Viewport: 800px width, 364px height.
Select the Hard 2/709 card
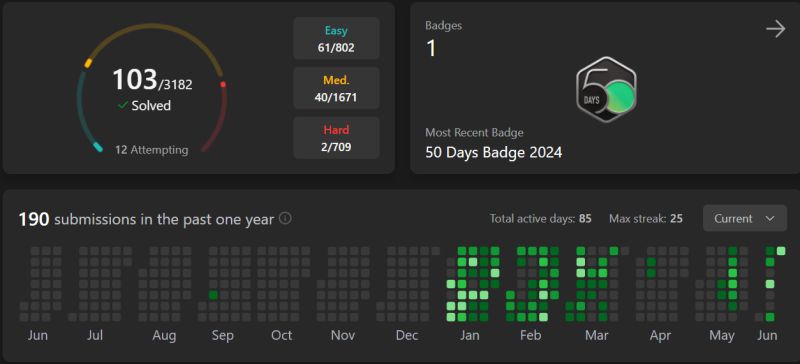point(336,138)
